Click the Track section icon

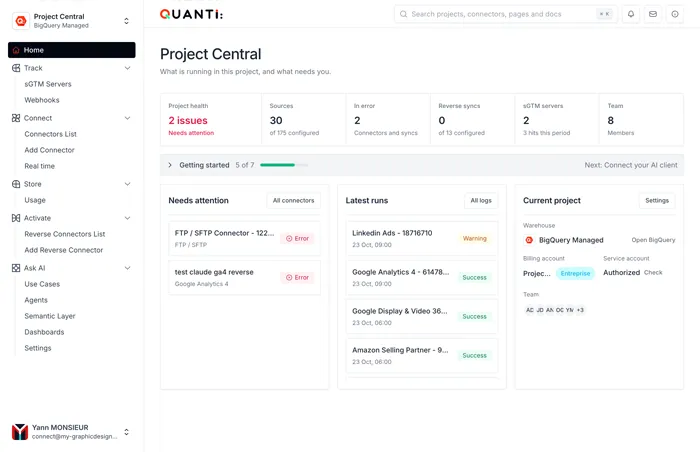coord(16,68)
